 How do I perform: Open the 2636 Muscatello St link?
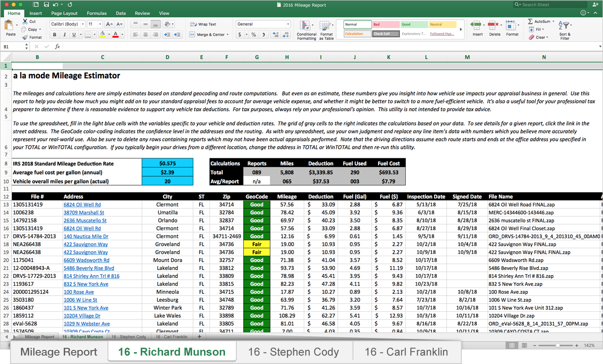pyautogui.click(x=85, y=220)
